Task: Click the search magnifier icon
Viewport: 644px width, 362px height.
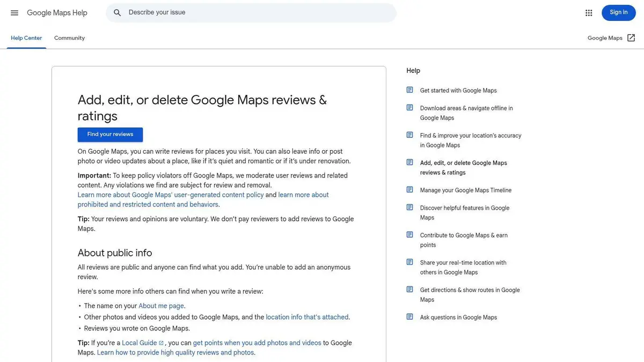Action: coord(118,13)
